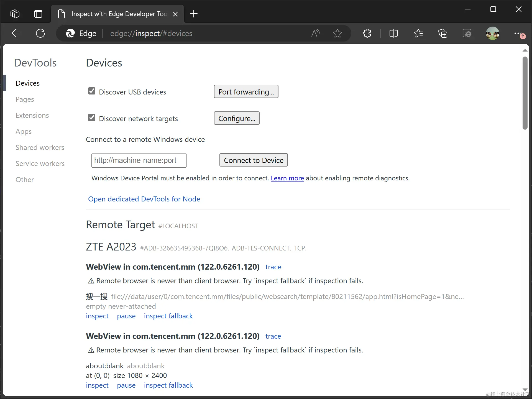Viewport: 532px width, 399px height.
Task: Open the vertical tabs actions menu icon
Action: pyautogui.click(x=38, y=14)
